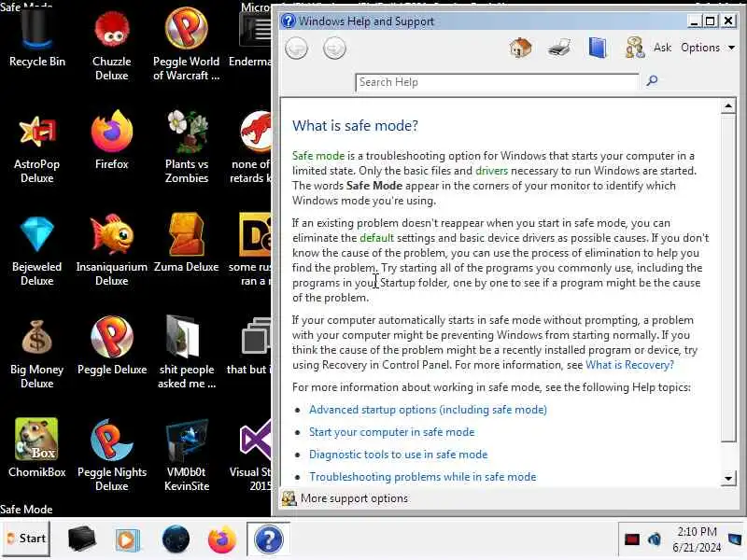Click the help scrollbar up arrow

click(x=728, y=106)
